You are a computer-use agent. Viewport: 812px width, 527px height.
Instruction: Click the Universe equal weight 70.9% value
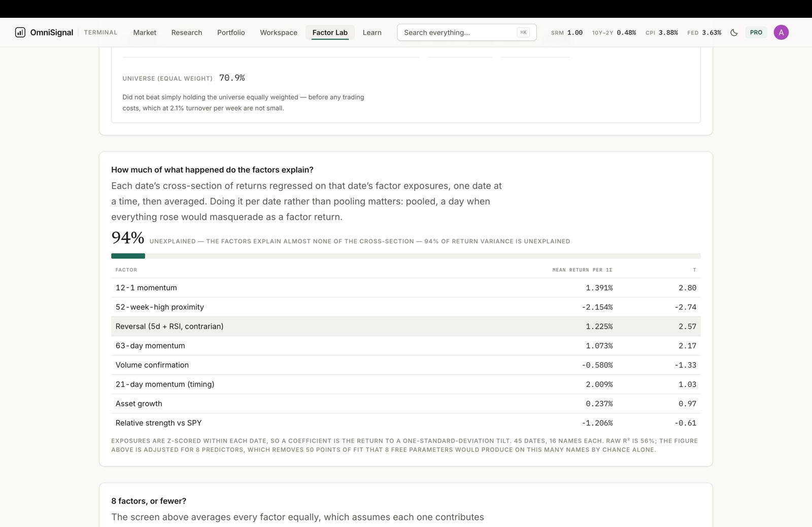(232, 78)
